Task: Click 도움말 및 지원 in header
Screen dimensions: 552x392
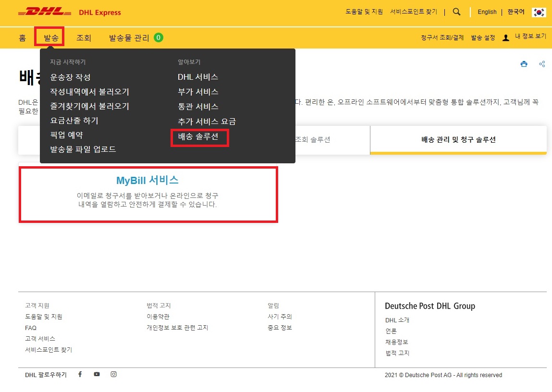Action: click(364, 12)
